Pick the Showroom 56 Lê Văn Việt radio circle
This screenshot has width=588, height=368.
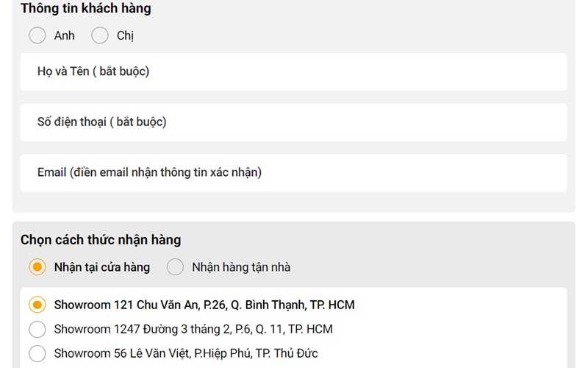(37, 353)
